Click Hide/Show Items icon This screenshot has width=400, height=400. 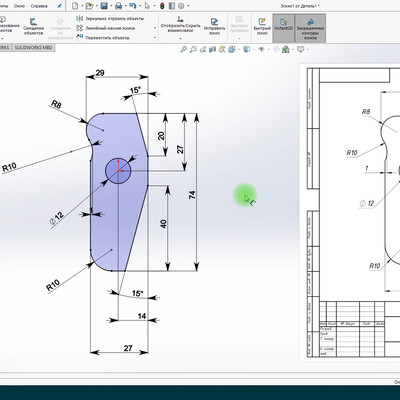(262, 50)
